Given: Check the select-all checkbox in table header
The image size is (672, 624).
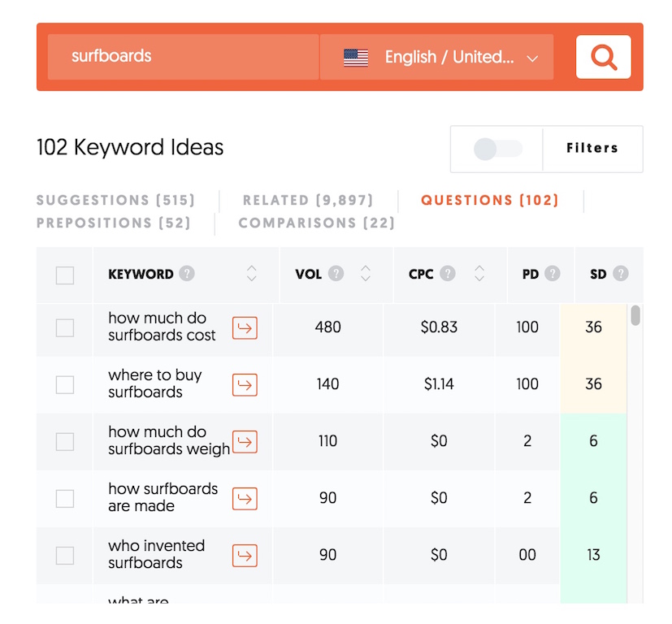Looking at the screenshot, I should 65,275.
